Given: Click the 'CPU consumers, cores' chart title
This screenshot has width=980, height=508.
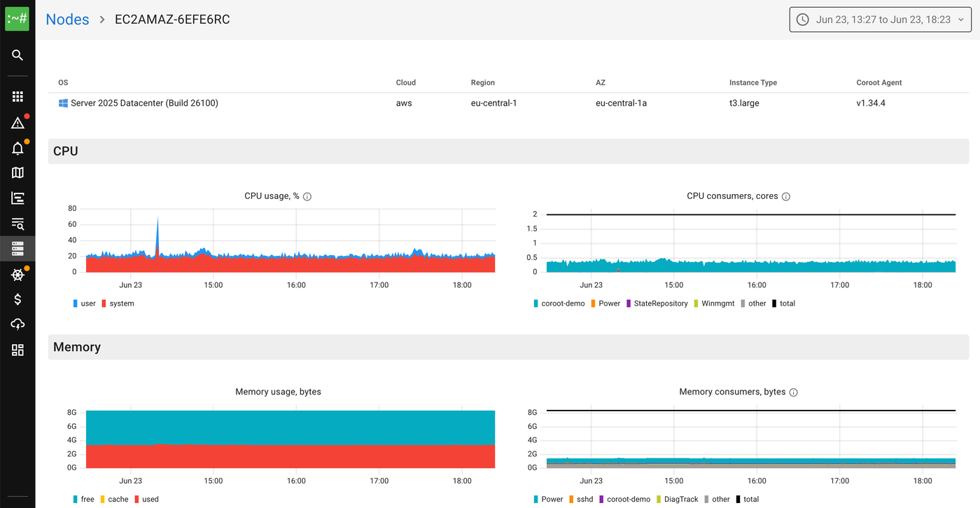Looking at the screenshot, I should point(732,196).
